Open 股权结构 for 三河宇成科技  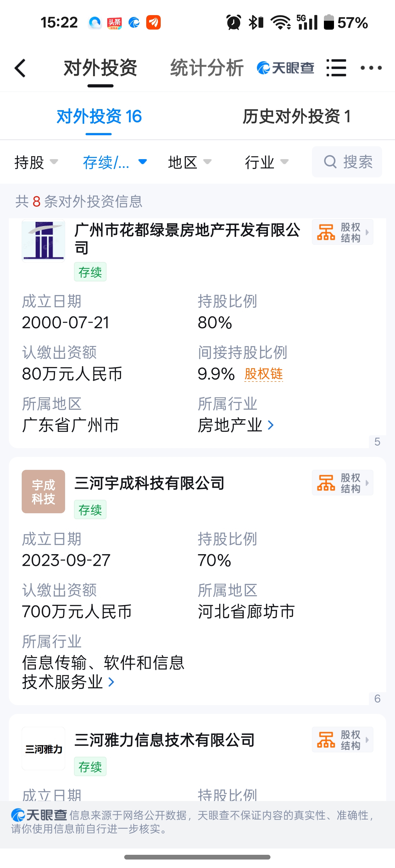pos(342,482)
